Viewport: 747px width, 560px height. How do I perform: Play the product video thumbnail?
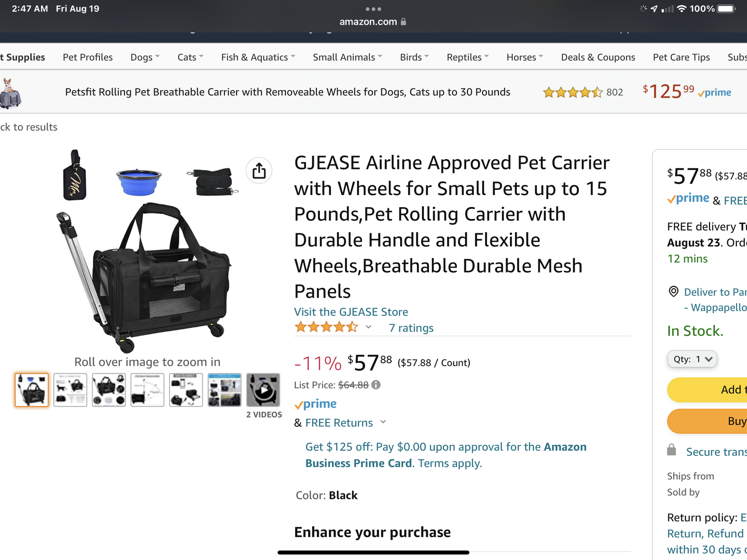263,390
